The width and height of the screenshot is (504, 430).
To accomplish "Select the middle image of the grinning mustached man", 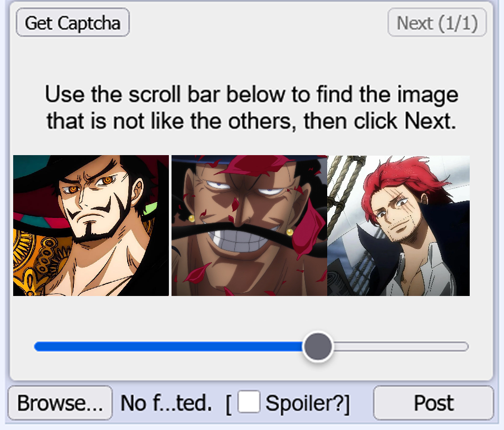I will click(x=249, y=226).
